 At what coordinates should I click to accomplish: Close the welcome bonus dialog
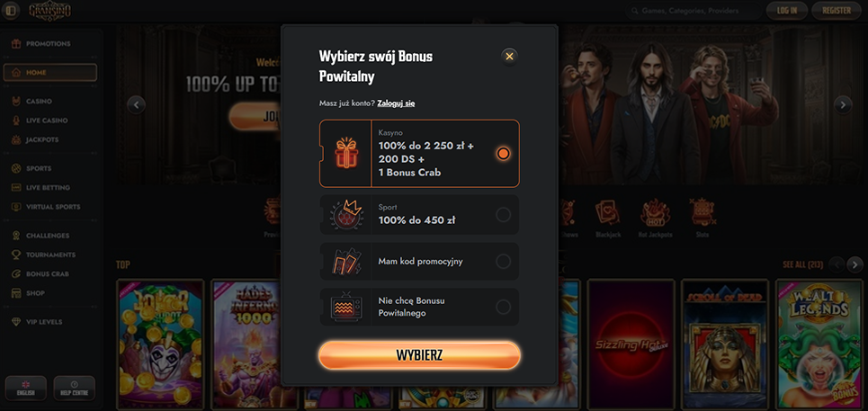click(509, 57)
